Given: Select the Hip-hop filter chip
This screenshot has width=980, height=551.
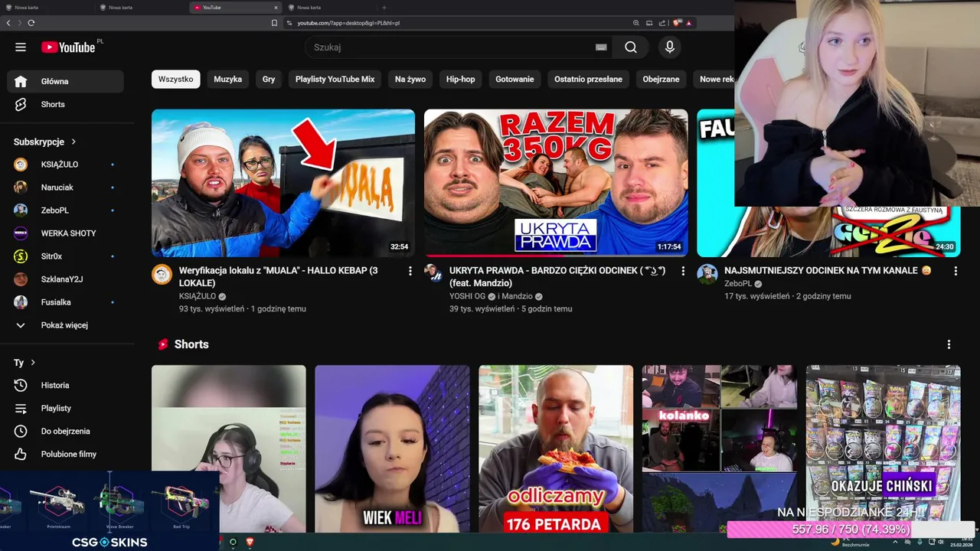Looking at the screenshot, I should tap(461, 79).
